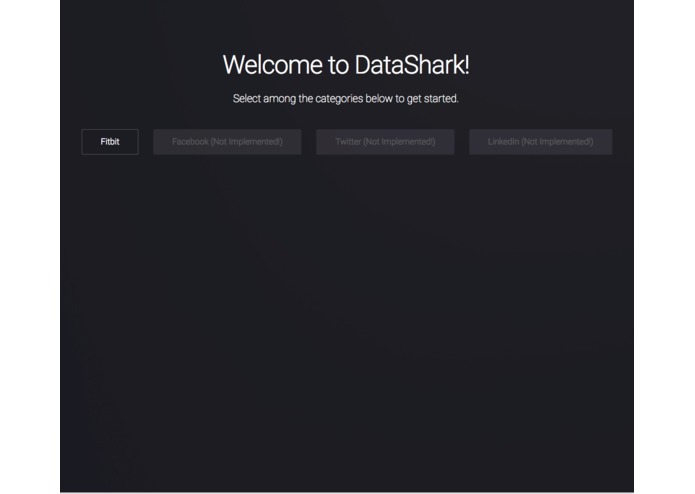The height and width of the screenshot is (494, 695).
Task: Click the 'Welcome to DataShark!' heading
Action: pyautogui.click(x=346, y=65)
